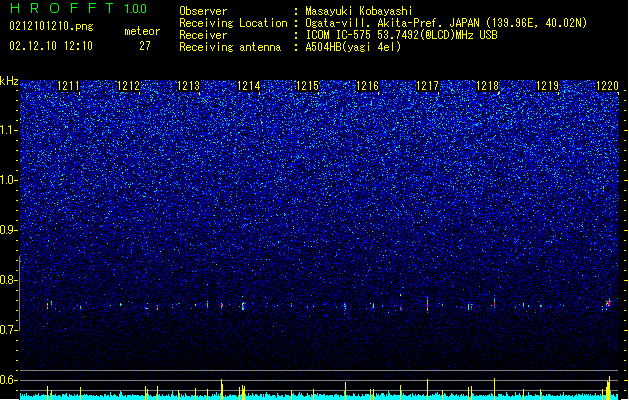Click the HROFFT 1.0.0 title text
The image size is (629, 400).
tap(78, 8)
